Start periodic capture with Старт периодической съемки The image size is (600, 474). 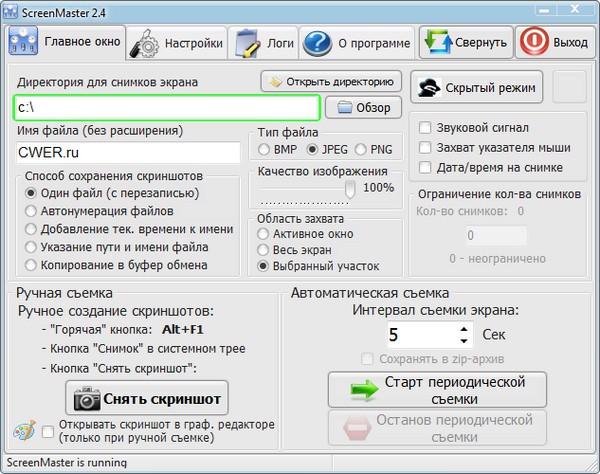point(437,390)
